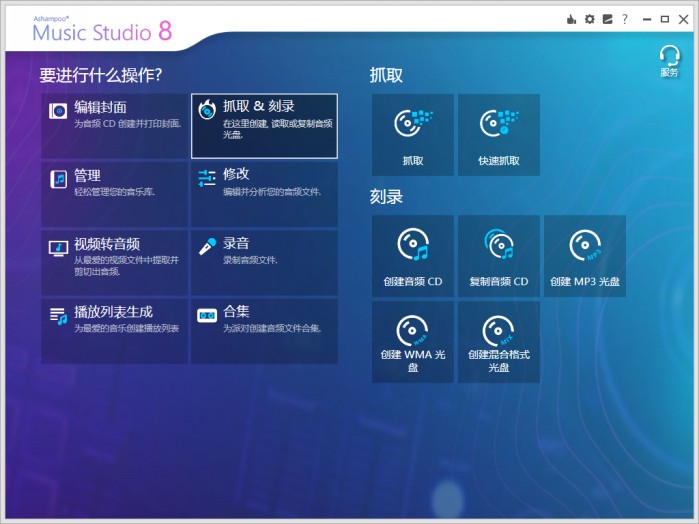Click the 合集 mixtape option
Image resolution: width=699 pixels, height=524 pixels.
point(264,331)
